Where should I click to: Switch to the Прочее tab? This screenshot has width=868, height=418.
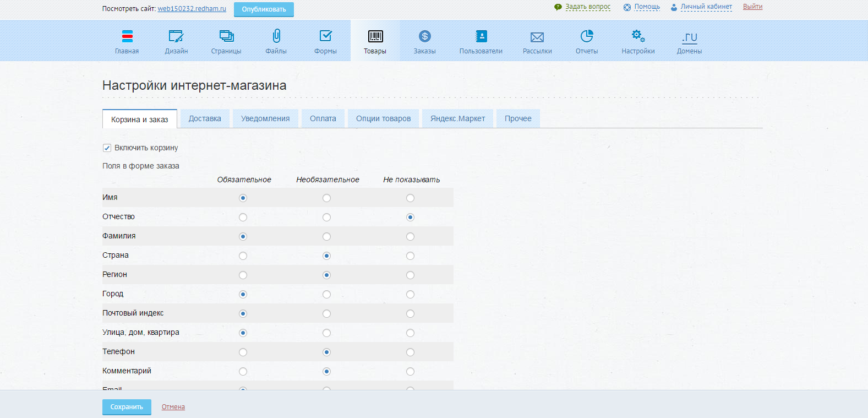(518, 118)
